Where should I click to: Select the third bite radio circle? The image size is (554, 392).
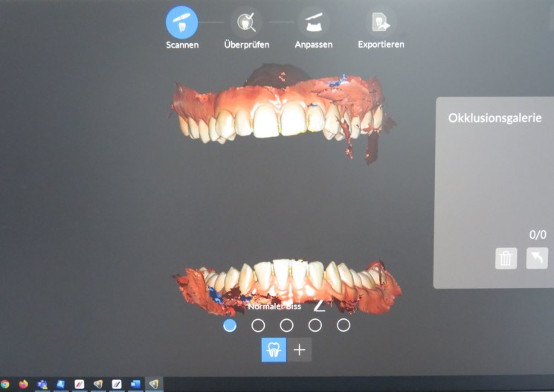coord(286,325)
